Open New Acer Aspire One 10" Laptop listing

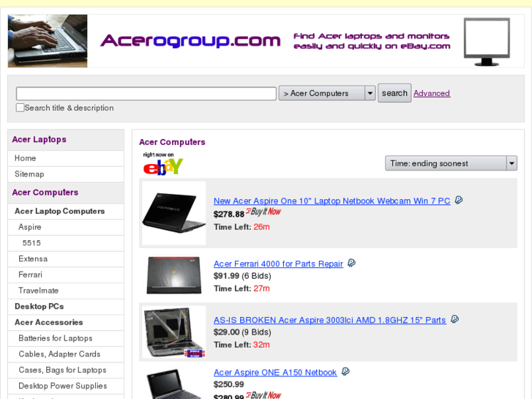(331, 201)
